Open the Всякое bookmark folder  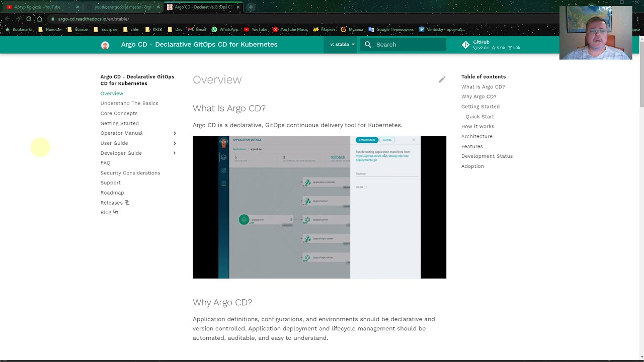click(77, 30)
